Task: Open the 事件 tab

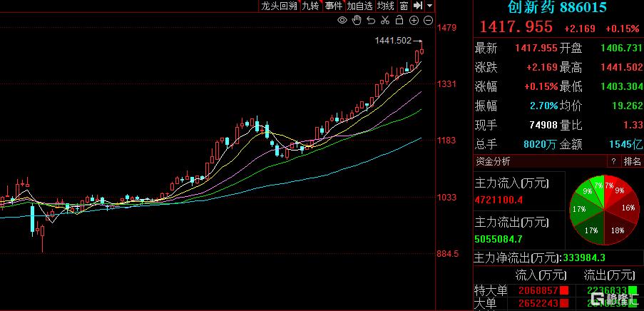Action: tap(334, 6)
